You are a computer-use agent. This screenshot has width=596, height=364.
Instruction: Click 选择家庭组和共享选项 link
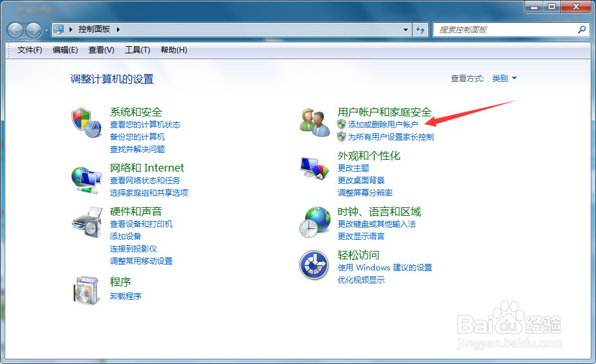point(149,193)
